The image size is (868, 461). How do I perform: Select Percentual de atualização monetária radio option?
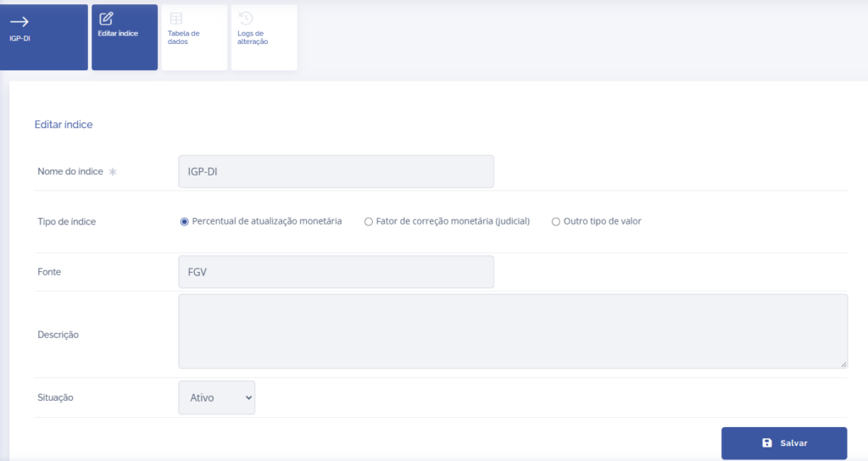pos(184,222)
